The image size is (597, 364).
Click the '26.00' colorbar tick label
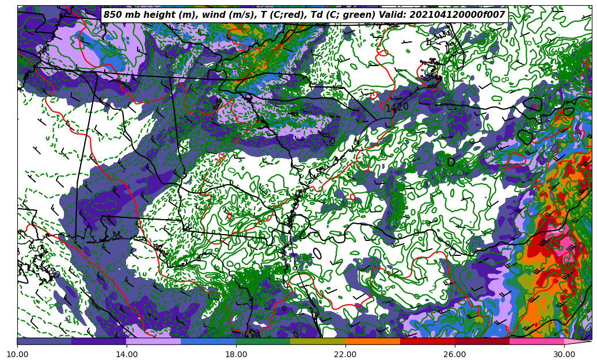(455, 354)
